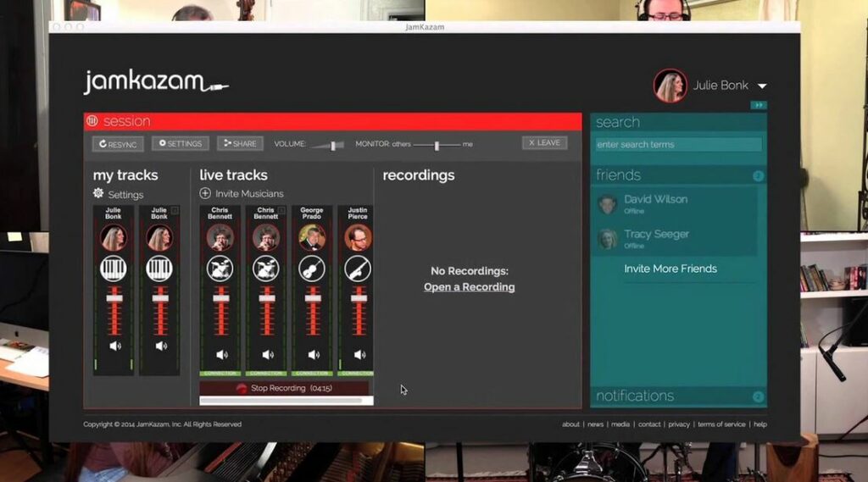
Task: Mute the first Julie Bonk track
Action: [115, 346]
